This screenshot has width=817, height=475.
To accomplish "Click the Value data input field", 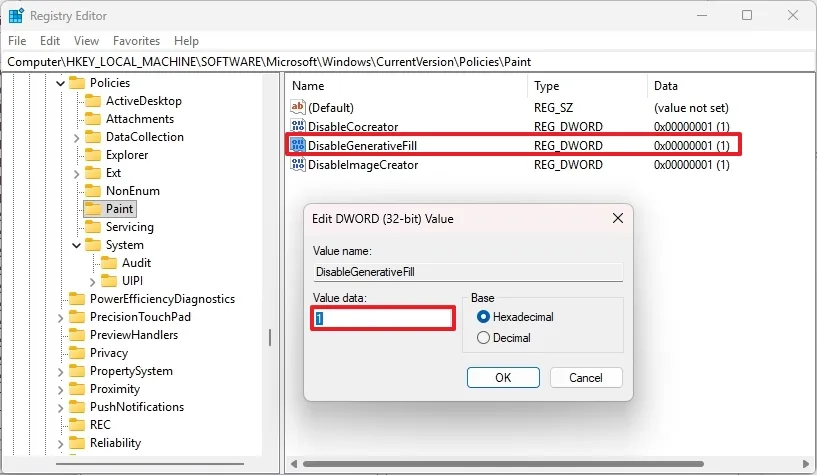I will click(383, 318).
